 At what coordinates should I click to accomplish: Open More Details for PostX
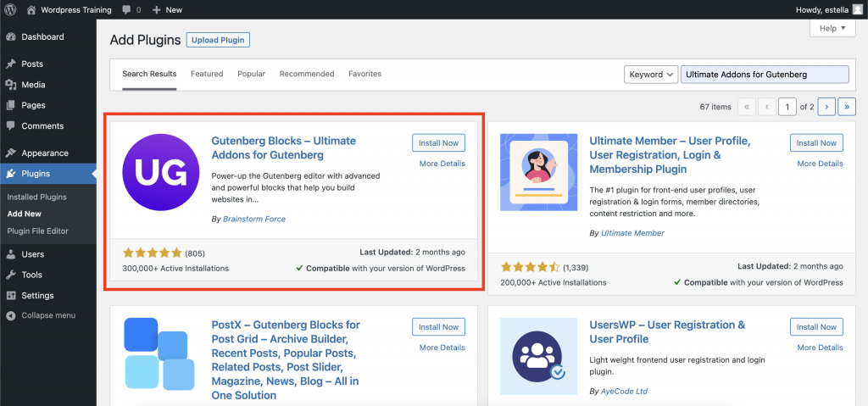click(x=442, y=348)
